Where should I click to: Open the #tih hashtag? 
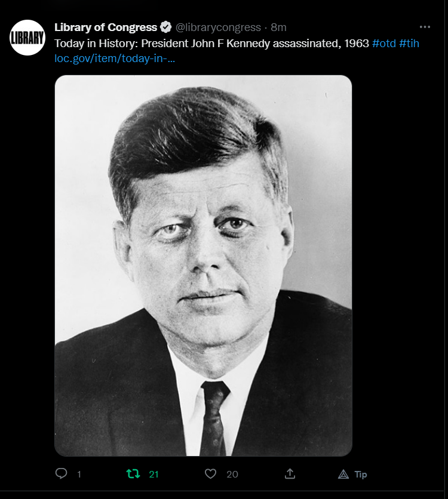pos(409,44)
